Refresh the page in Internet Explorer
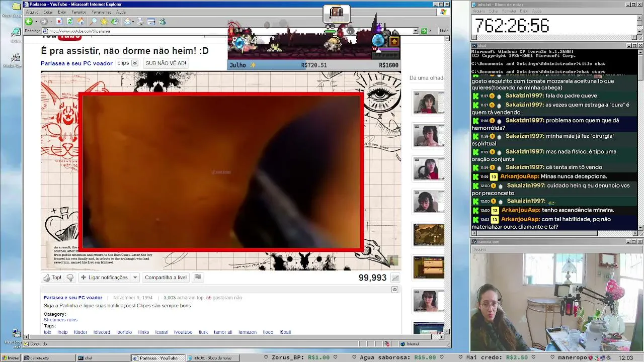The width and height of the screenshot is (644, 362). click(x=70, y=22)
